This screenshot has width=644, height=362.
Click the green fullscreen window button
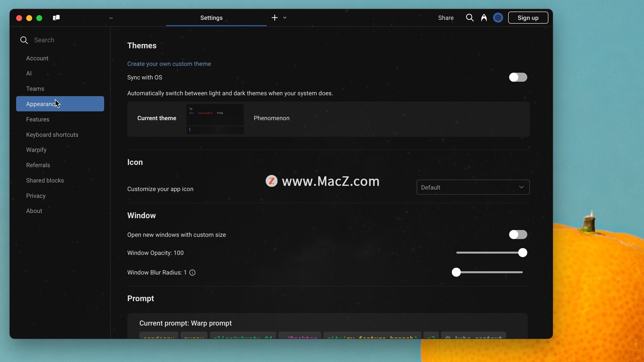39,18
